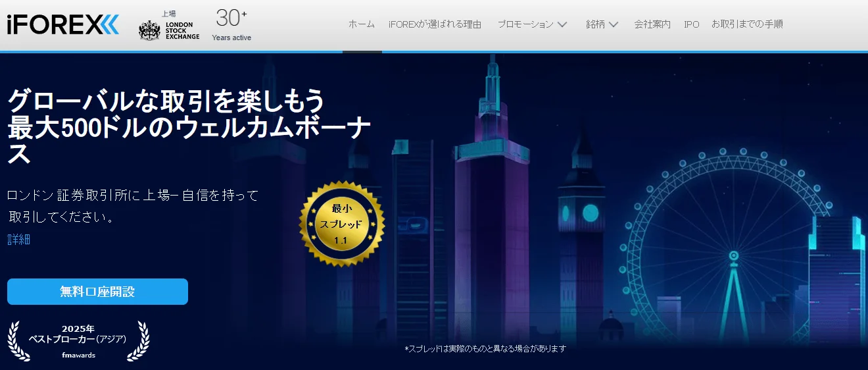868x370 pixels.
Task: Click the gold 最小スプレッド 1.1 badge
Action: (341, 224)
